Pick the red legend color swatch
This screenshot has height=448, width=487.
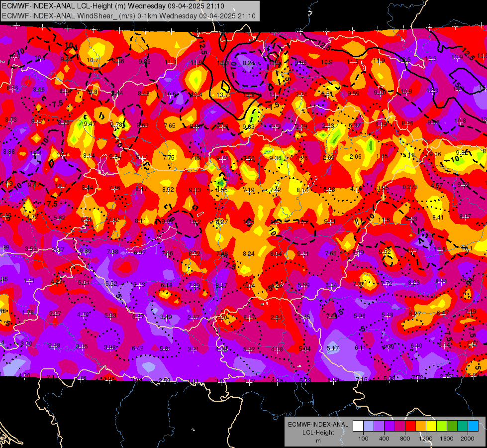(x=410, y=426)
